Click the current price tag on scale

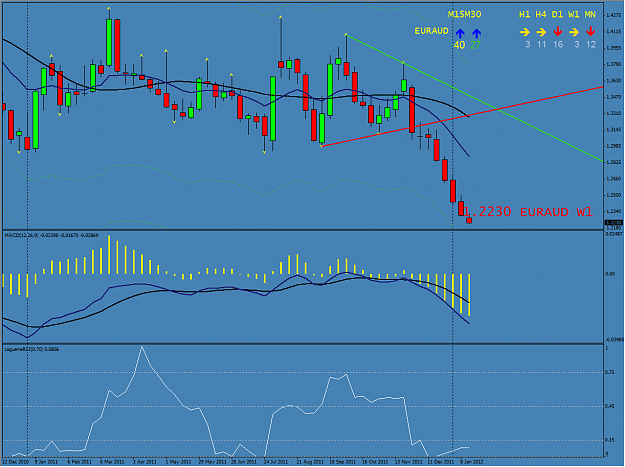pyautogui.click(x=614, y=223)
